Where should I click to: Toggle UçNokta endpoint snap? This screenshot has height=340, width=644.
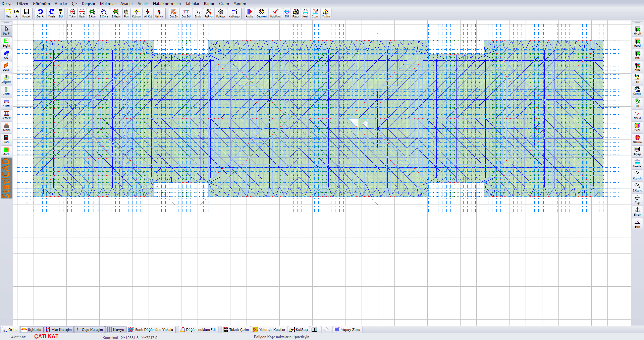31,330
